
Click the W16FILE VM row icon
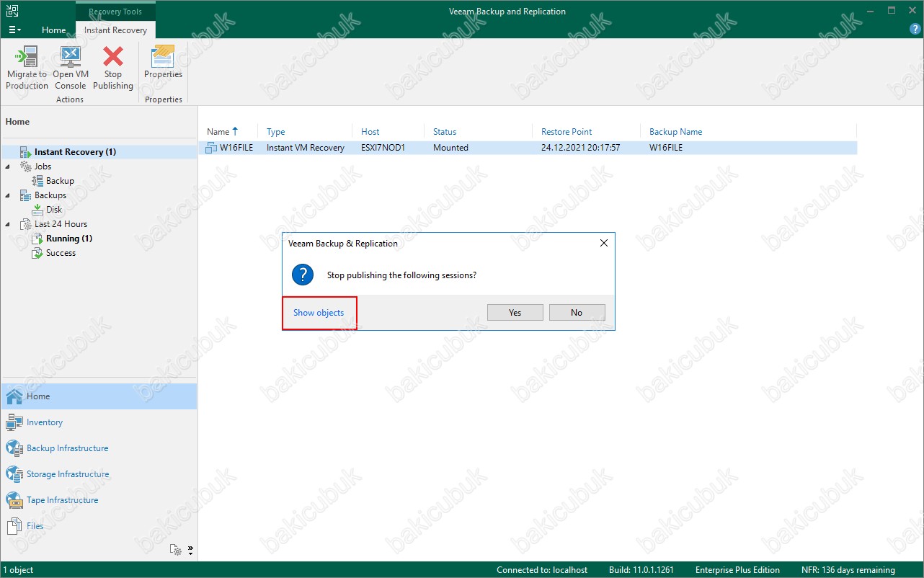coord(211,148)
